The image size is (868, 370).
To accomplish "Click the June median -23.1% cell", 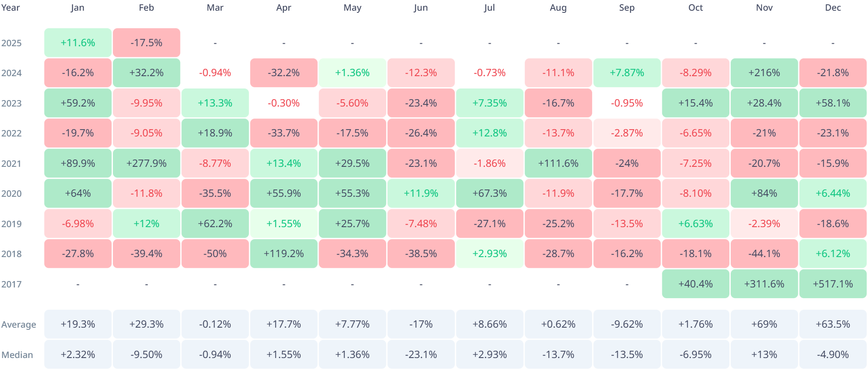I will tap(421, 355).
